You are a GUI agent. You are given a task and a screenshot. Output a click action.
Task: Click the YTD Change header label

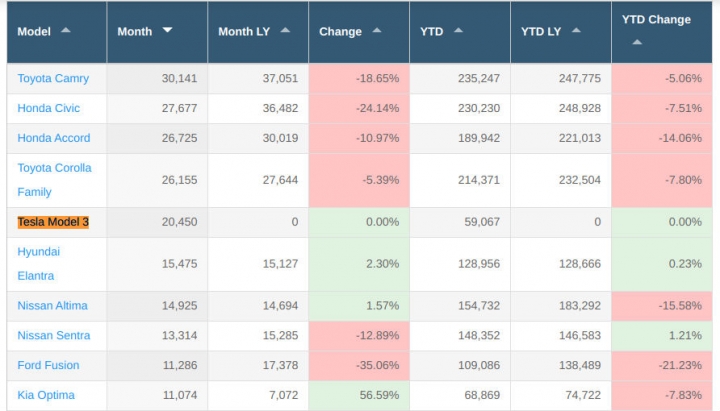coord(656,20)
